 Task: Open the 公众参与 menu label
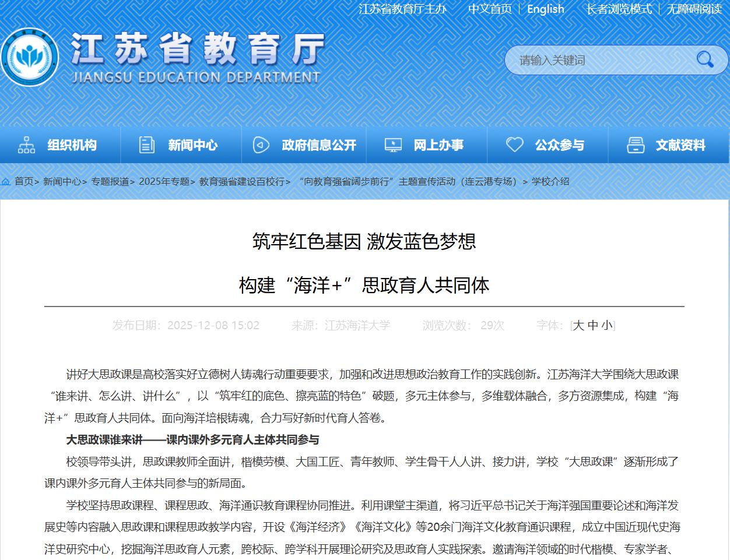coord(559,145)
